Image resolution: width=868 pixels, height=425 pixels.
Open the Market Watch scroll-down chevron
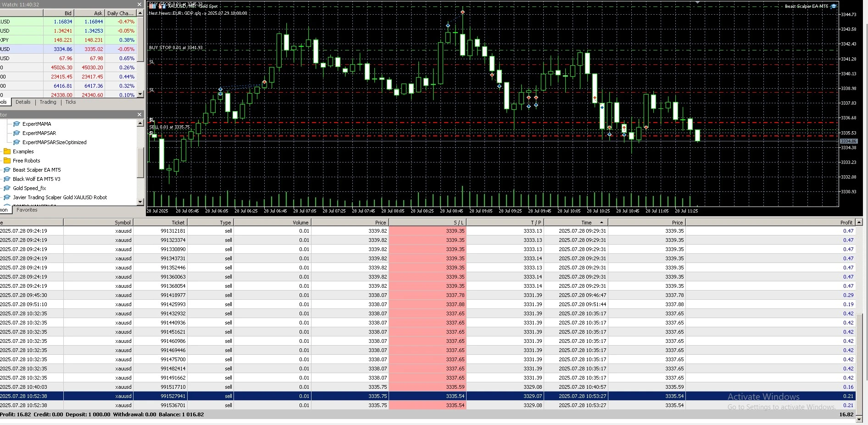point(140,95)
